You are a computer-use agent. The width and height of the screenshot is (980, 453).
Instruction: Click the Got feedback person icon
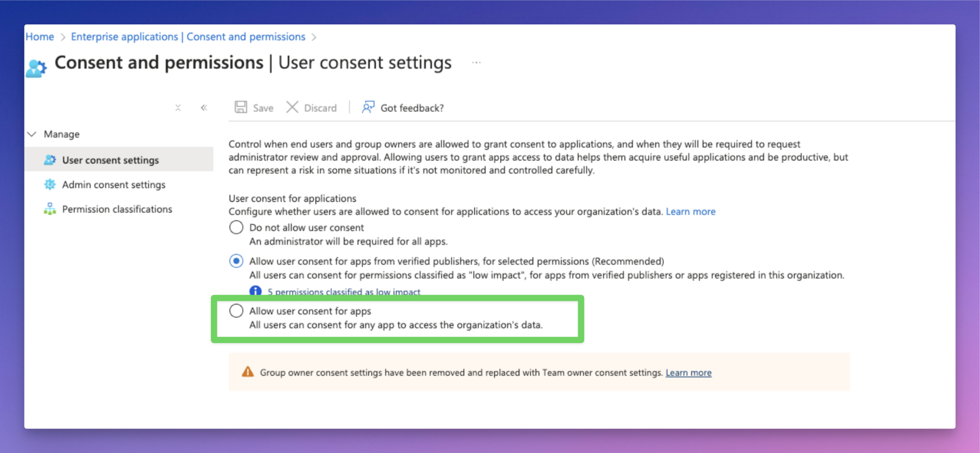(x=368, y=107)
